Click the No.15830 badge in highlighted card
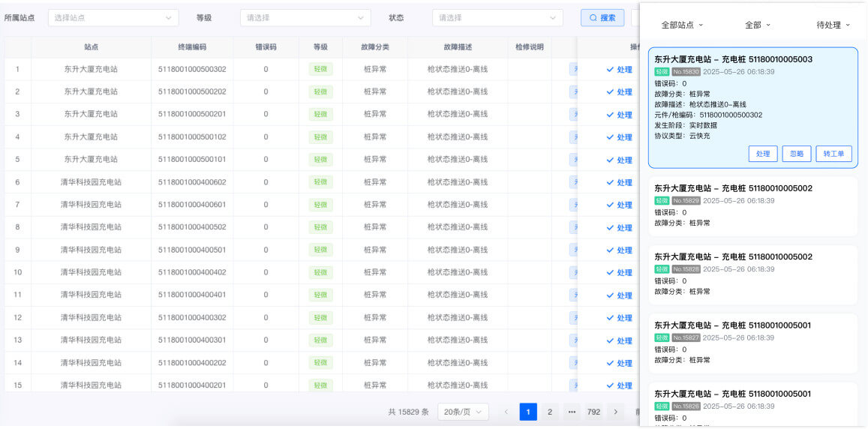Viewport: 868px width, 429px height. [686, 72]
